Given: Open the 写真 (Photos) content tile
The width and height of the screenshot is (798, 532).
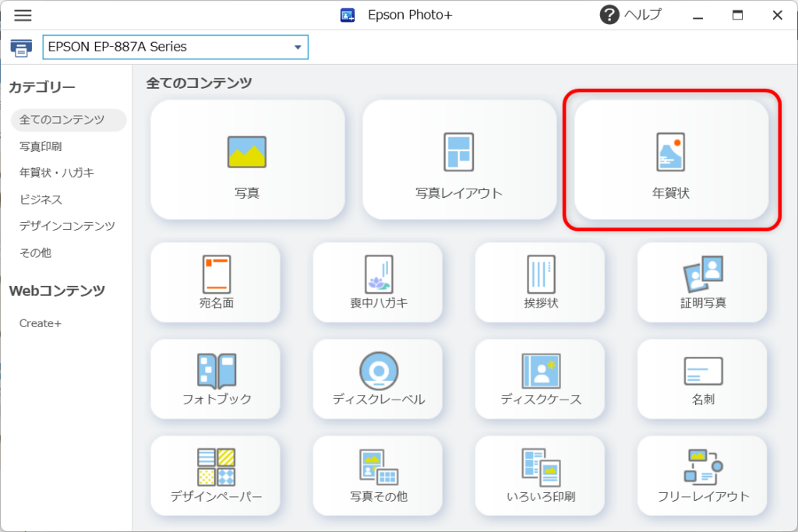Looking at the screenshot, I should [x=247, y=160].
